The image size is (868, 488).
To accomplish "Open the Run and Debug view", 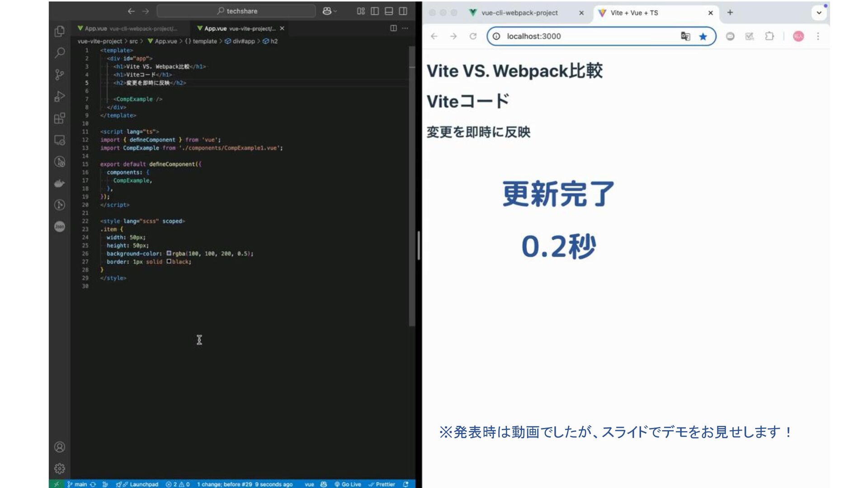I will point(59,96).
